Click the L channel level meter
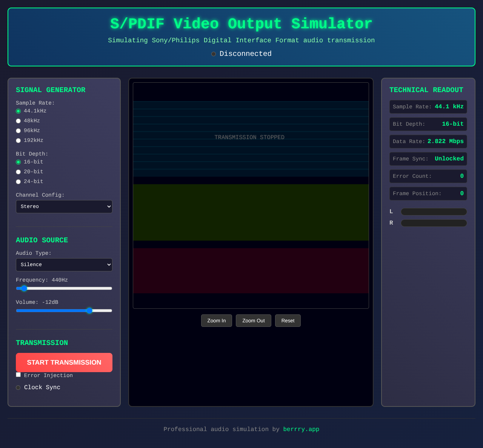Image resolution: width=483 pixels, height=448 pixels. 434,212
